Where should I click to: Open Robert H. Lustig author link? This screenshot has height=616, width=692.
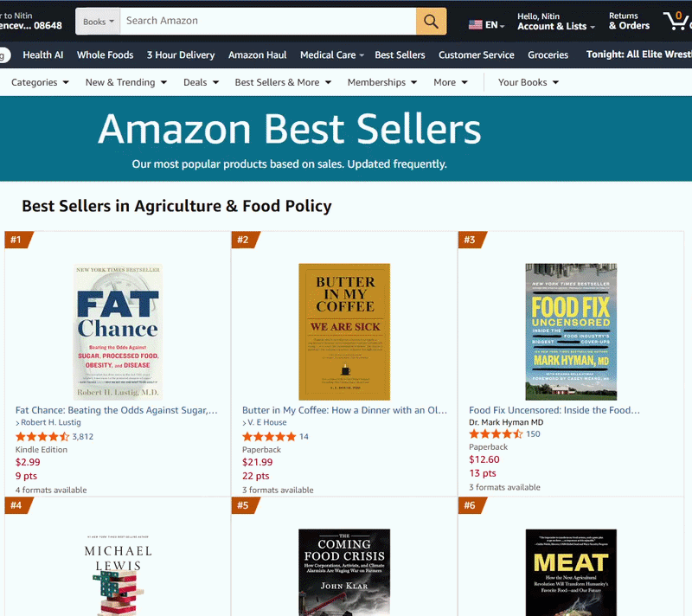point(51,422)
